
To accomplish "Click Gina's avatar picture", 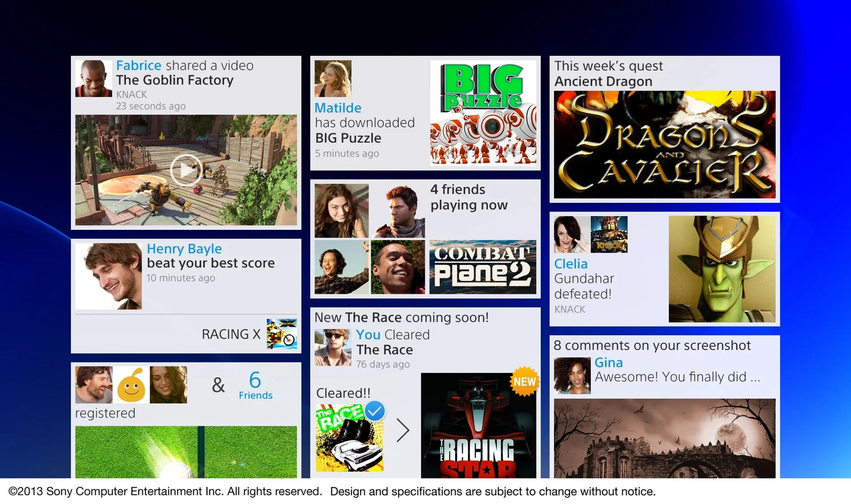I will [572, 376].
